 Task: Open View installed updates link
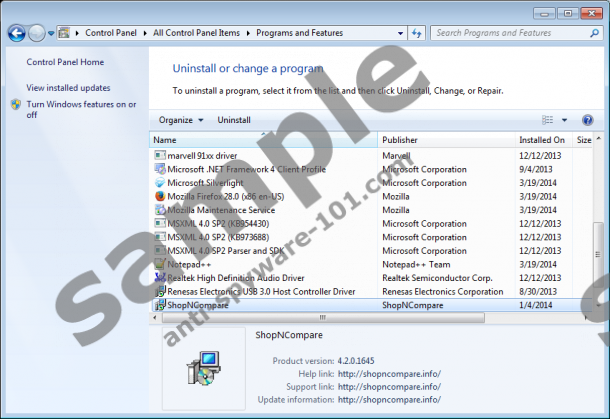click(68, 88)
